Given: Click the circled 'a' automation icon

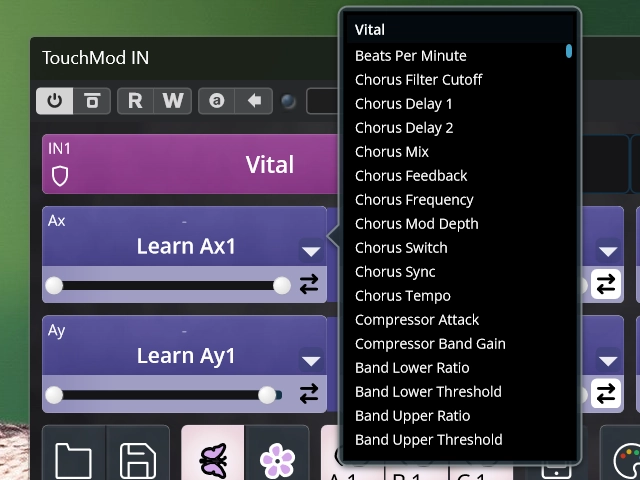Looking at the screenshot, I should 217,101.
